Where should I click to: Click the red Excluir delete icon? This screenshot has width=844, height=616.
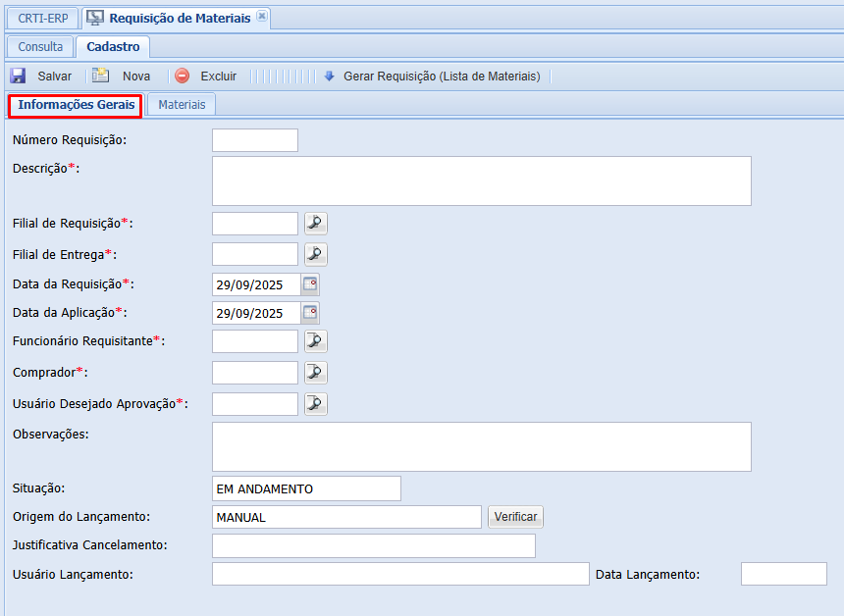point(183,76)
